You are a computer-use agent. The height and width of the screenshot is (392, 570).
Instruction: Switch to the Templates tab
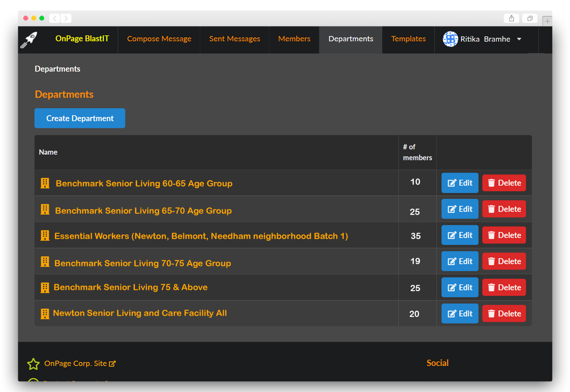pos(408,39)
